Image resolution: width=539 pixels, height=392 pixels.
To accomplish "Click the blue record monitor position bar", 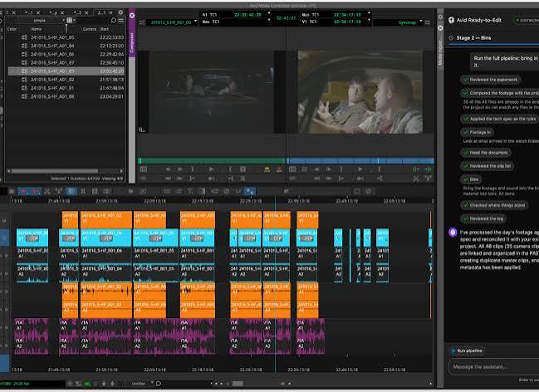I will (x=360, y=161).
